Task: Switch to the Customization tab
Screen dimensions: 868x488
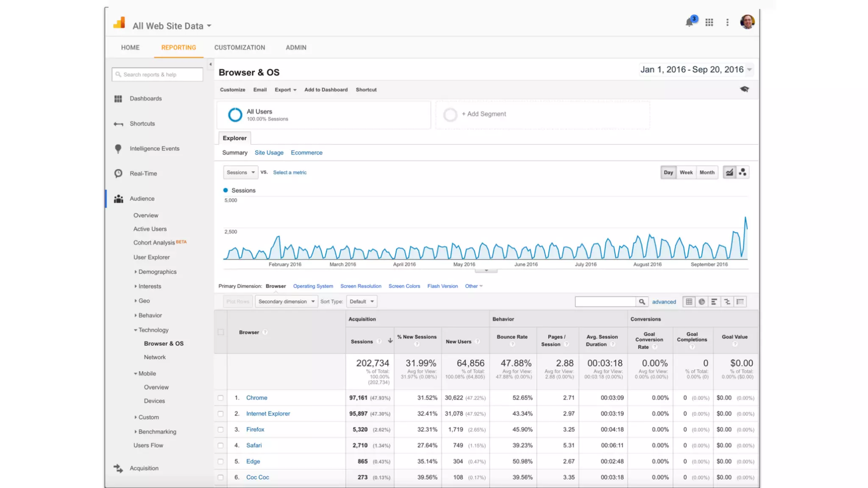Action: pyautogui.click(x=239, y=47)
